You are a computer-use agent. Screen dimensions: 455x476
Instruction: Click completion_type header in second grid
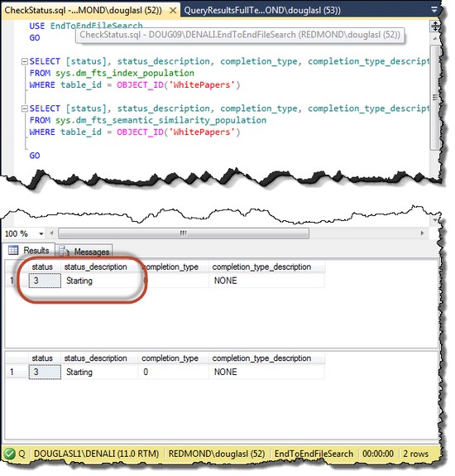point(173,358)
